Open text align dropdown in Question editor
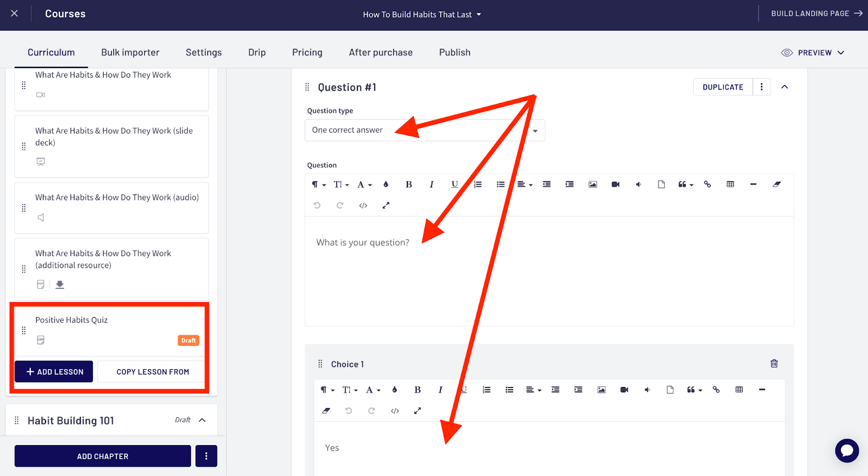 click(x=525, y=185)
